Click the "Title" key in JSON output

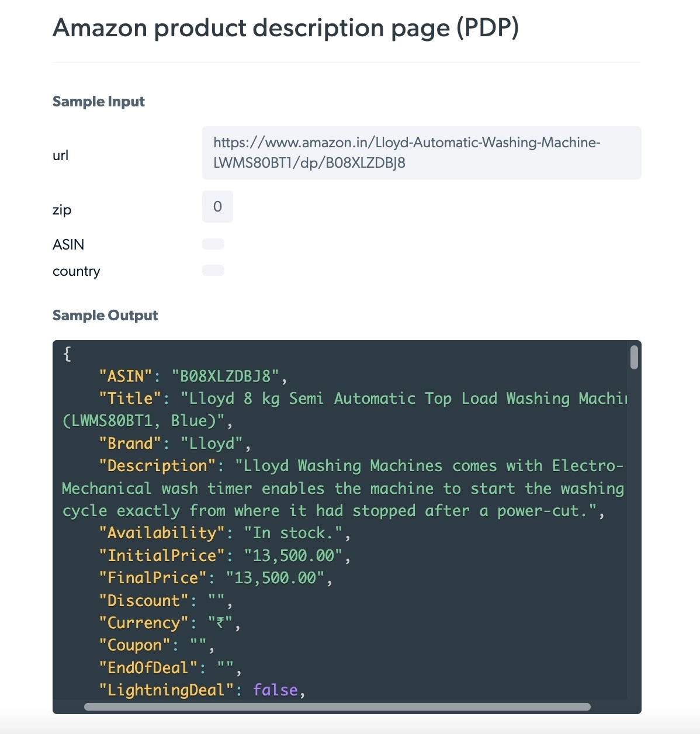[x=130, y=399]
